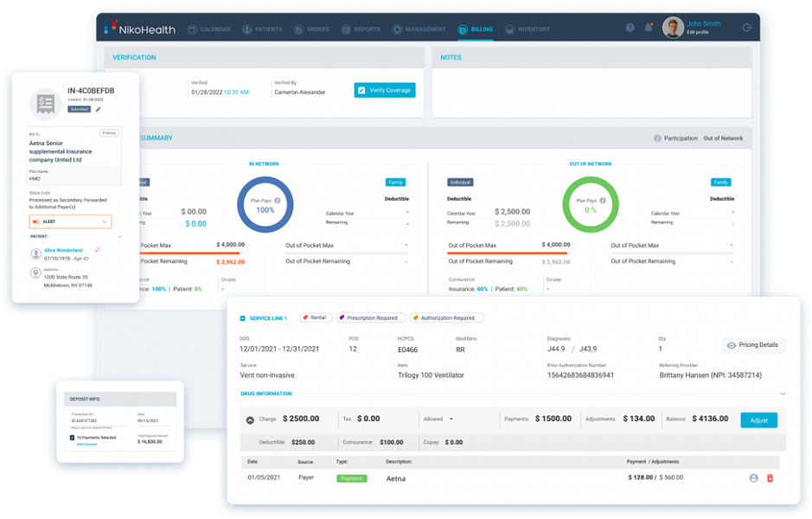The image size is (812, 519).
Task: Click the Trilogy 100 Ventilator item
Action: (x=431, y=375)
